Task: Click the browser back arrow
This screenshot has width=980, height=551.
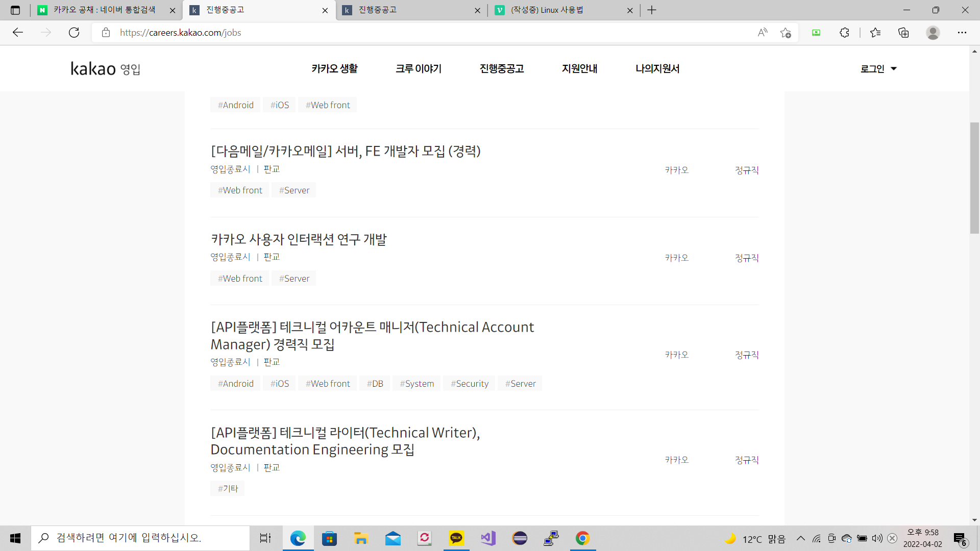Action: click(x=18, y=33)
